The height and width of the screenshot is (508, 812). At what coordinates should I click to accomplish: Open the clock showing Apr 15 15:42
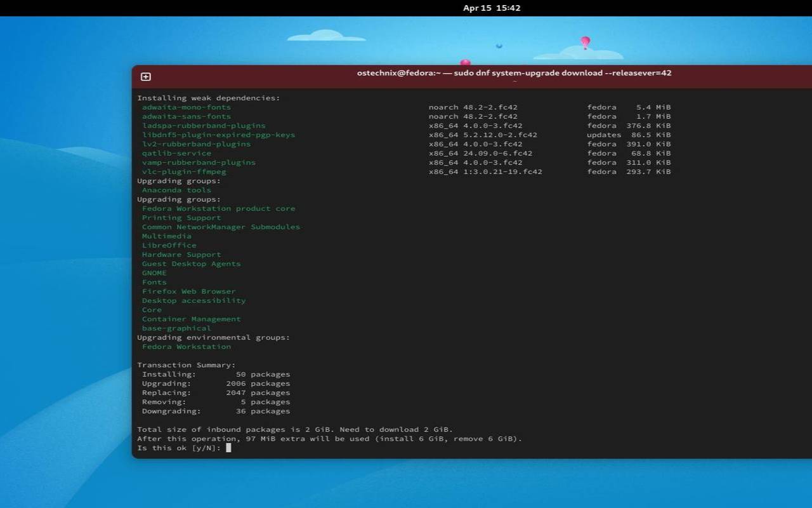click(492, 8)
